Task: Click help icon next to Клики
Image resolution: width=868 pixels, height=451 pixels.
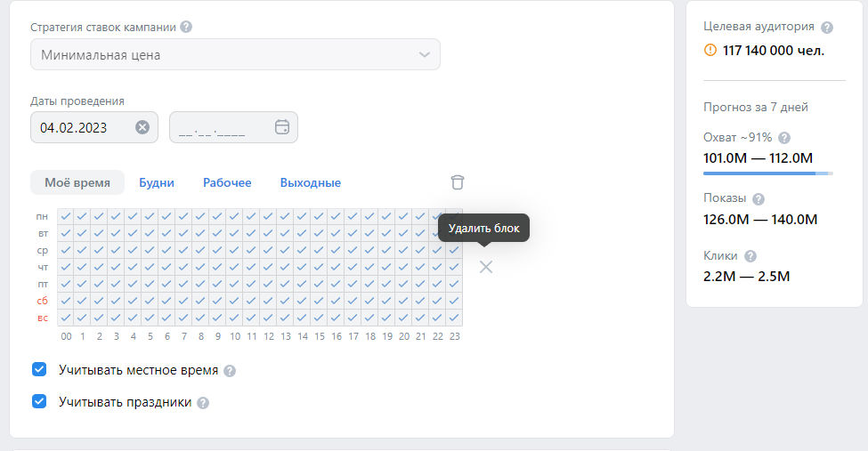Action: pyautogui.click(x=750, y=256)
